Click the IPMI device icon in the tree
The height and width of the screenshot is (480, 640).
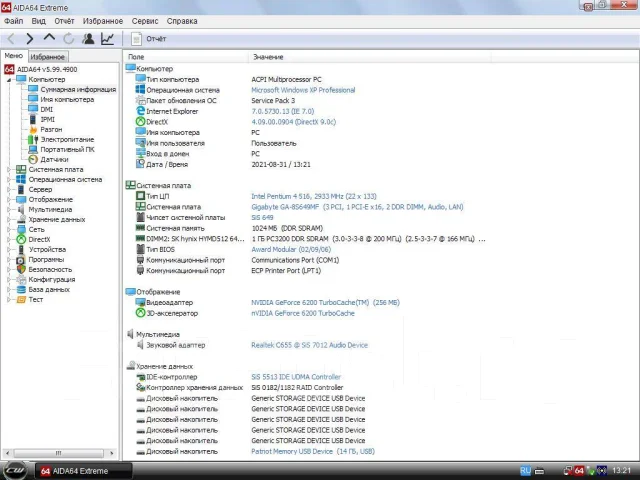[x=33, y=119]
